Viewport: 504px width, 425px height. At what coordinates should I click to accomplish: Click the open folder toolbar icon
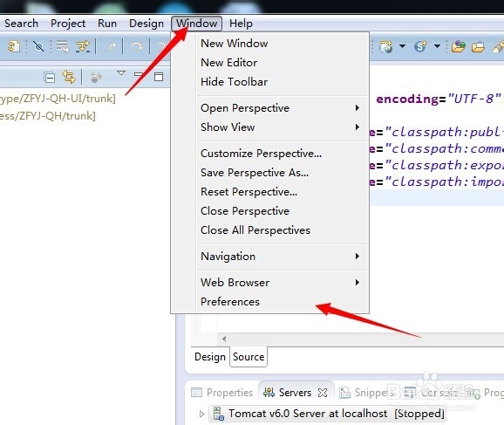point(479,47)
